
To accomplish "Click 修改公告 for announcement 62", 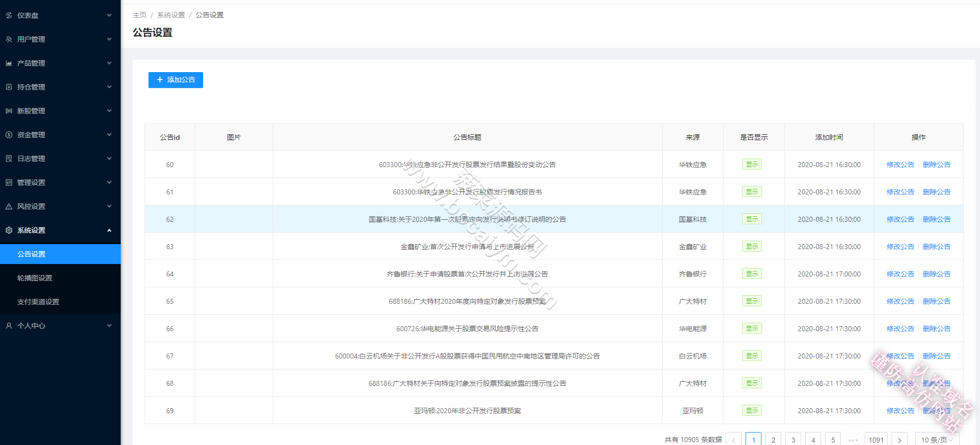I will (901, 219).
